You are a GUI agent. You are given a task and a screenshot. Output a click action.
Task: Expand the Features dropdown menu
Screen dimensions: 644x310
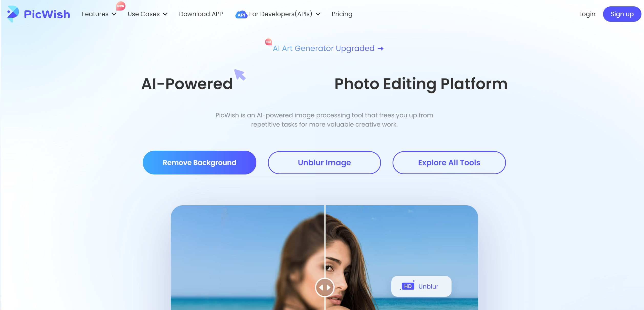point(99,14)
